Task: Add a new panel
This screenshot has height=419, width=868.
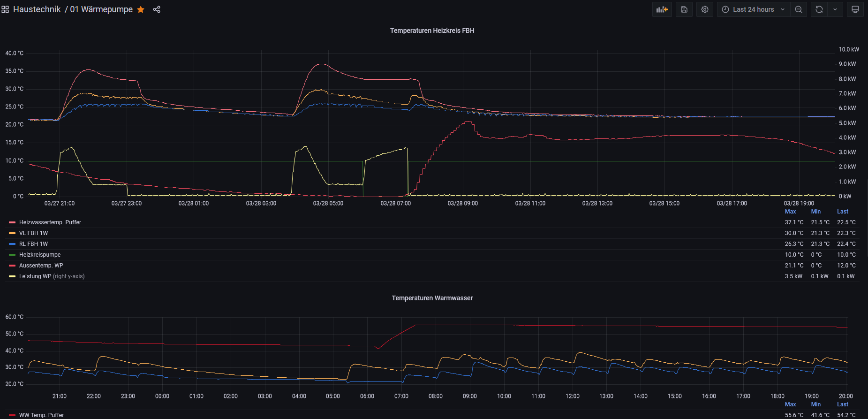Action: [x=662, y=9]
